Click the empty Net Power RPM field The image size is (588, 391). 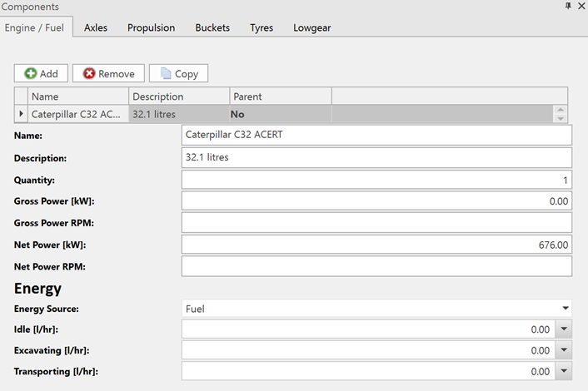[377, 266]
